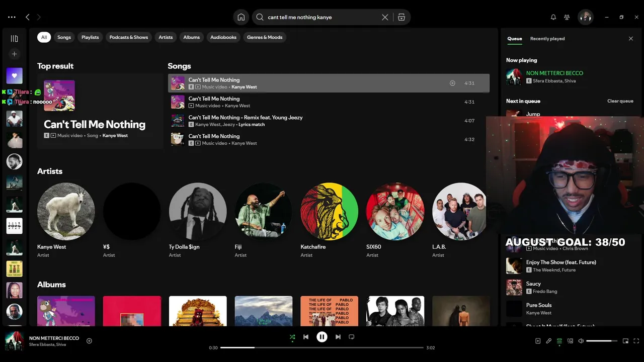This screenshot has width=644, height=362.
Task: Open Friend Activity icon
Action: (x=567, y=17)
